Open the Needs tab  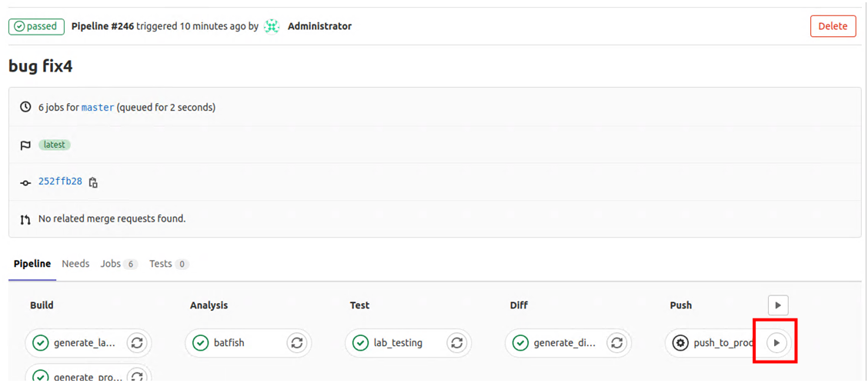click(x=75, y=264)
